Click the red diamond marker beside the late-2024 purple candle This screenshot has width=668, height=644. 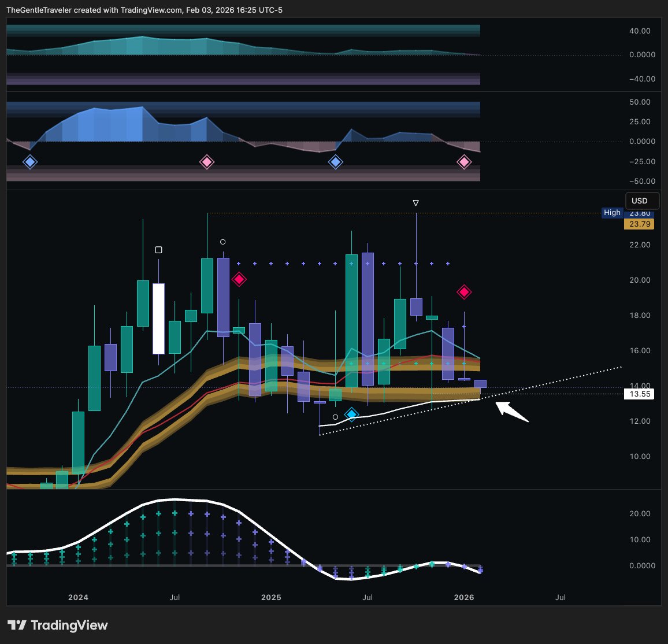[x=239, y=280]
